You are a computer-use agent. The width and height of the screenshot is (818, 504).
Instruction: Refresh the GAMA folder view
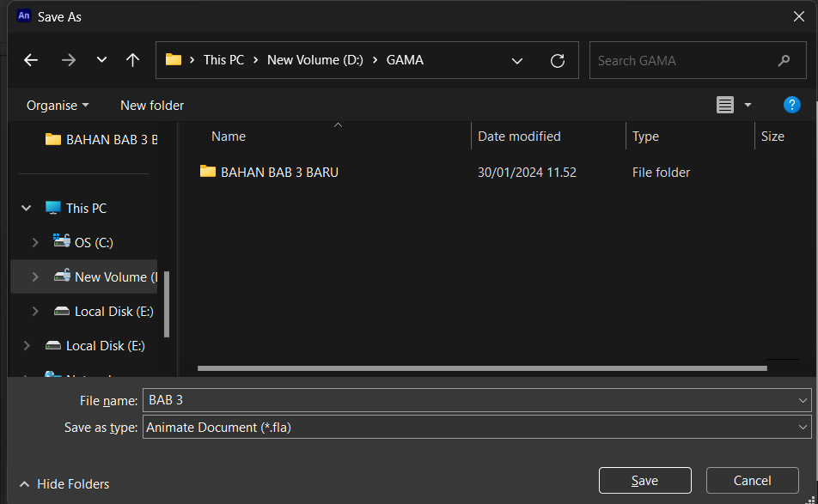pyautogui.click(x=557, y=61)
